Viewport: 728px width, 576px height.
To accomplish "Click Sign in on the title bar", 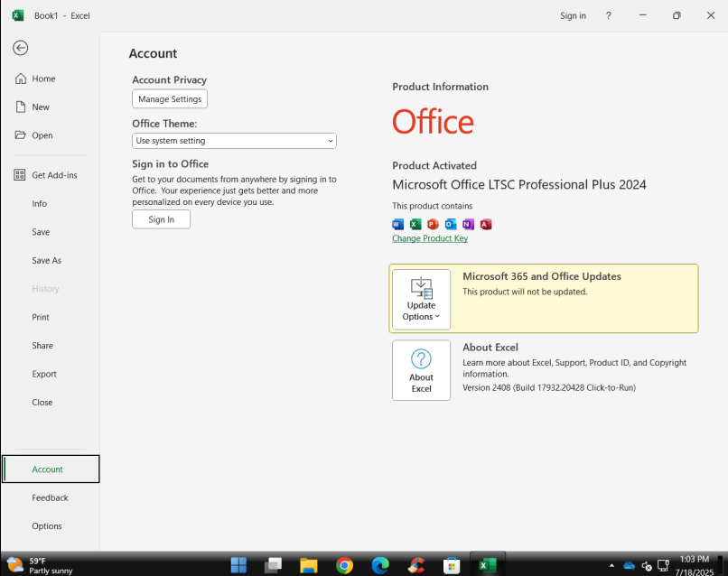I will tap(573, 15).
